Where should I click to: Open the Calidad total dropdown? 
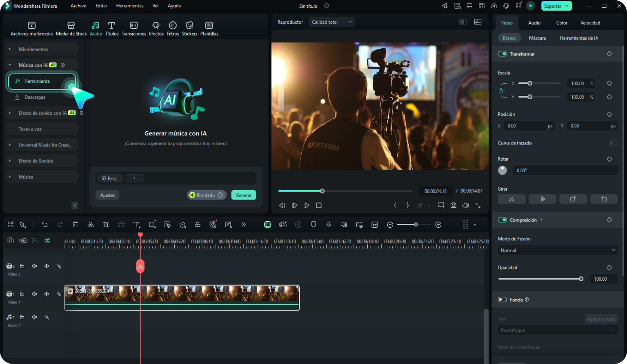click(331, 22)
